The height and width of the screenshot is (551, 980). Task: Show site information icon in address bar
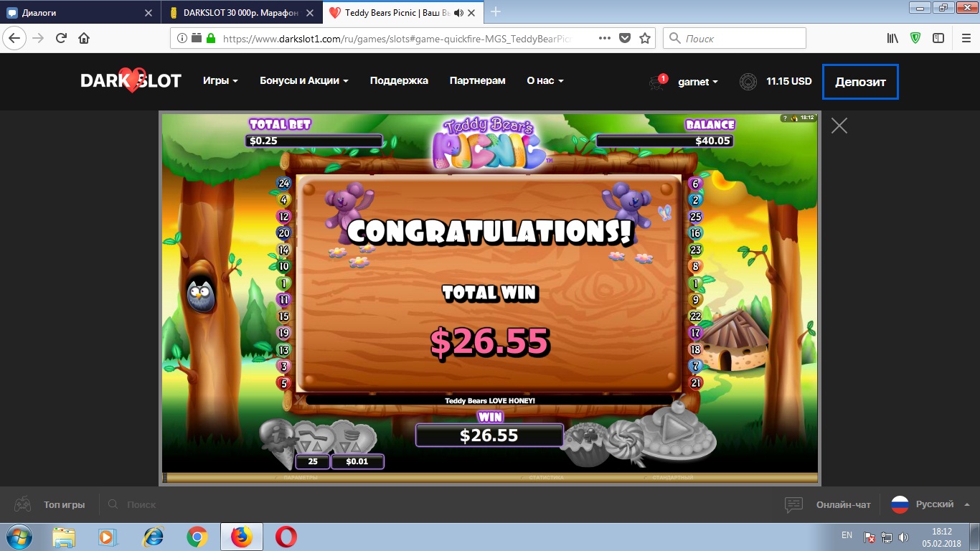point(182,38)
